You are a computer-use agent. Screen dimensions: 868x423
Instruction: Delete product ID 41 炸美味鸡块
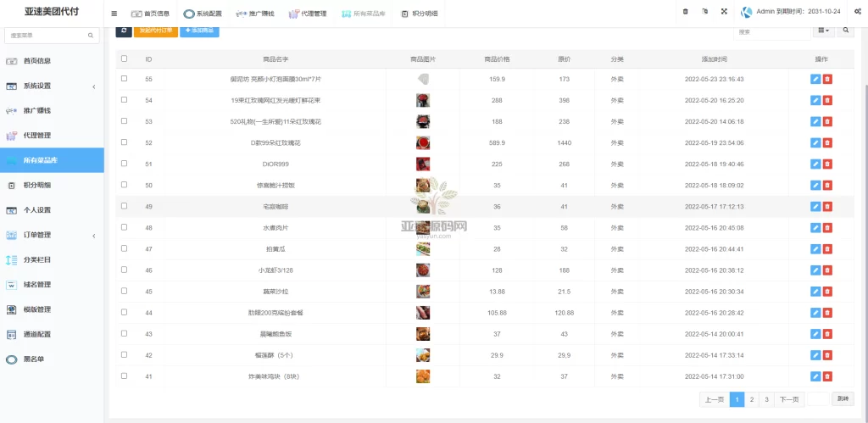point(827,376)
